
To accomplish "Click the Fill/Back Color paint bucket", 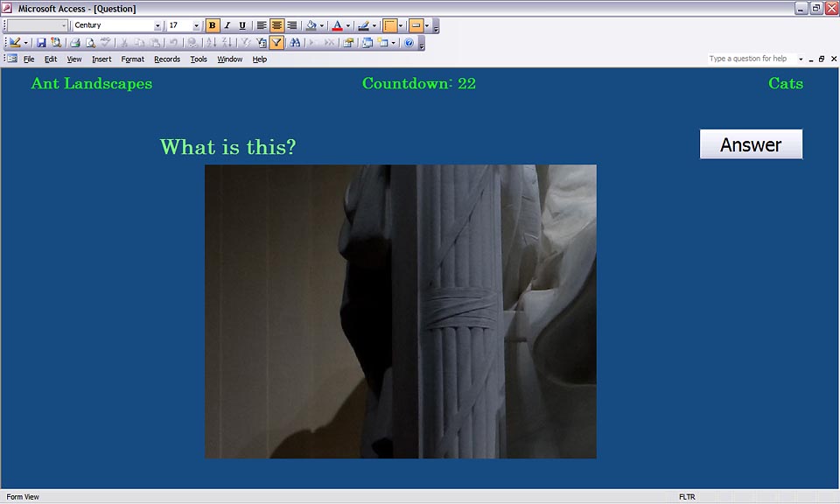I will click(311, 25).
